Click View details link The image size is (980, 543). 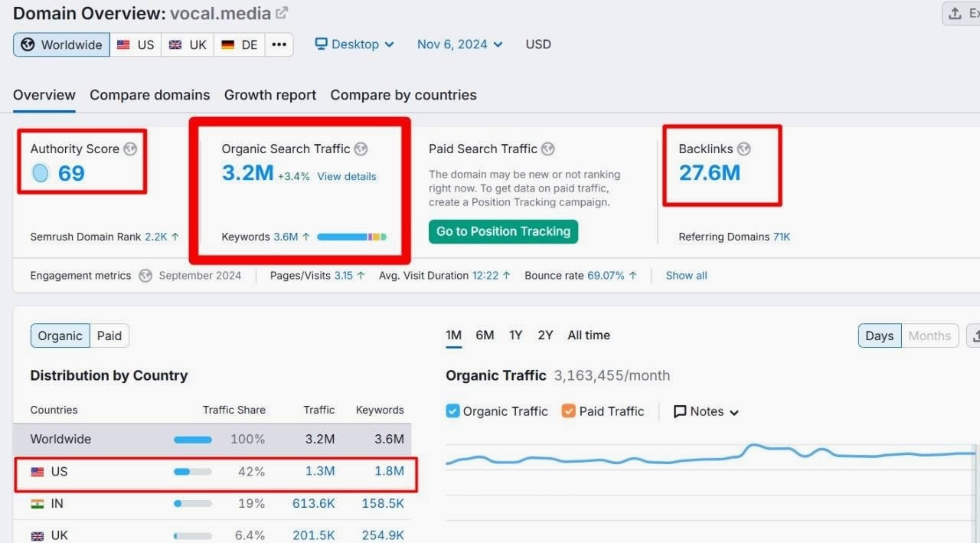coord(347,176)
